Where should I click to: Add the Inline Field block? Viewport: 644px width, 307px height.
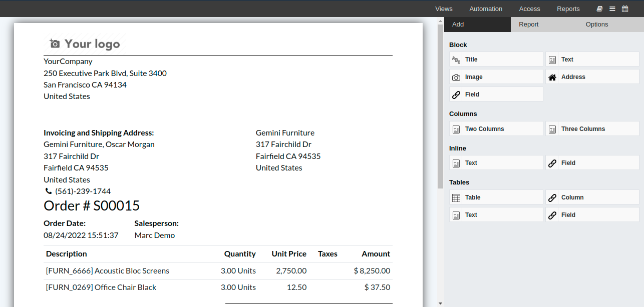tap(592, 163)
